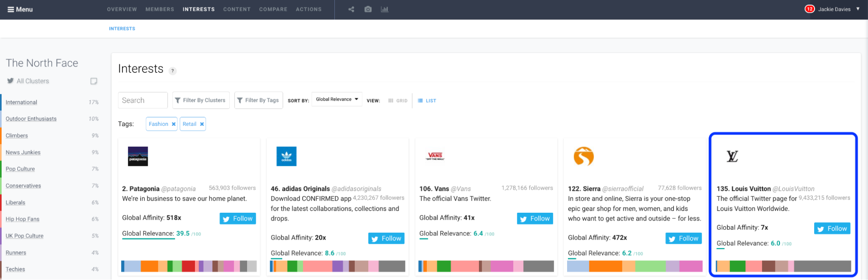This screenshot has height=280, width=868.
Task: Follow adidas Originals on Twitter
Action: [386, 238]
